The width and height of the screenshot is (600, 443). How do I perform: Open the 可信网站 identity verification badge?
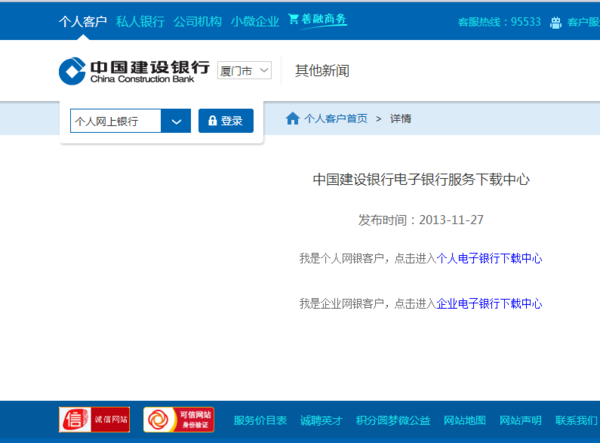[179, 420]
